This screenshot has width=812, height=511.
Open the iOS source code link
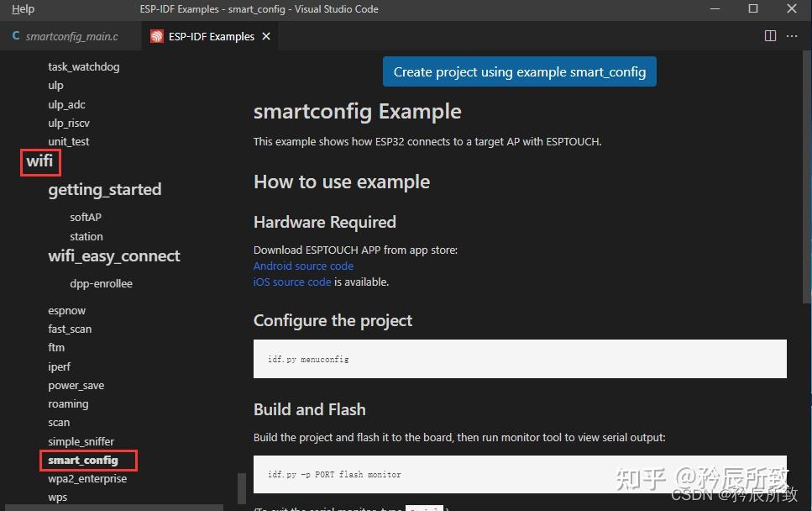[x=291, y=282]
